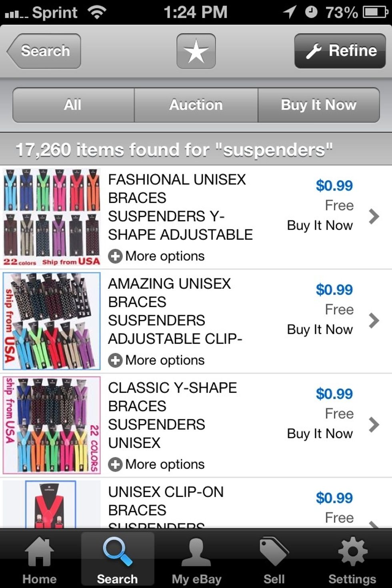Tap the battery indicator in the status bar
The width and height of the screenshot is (392, 588).
371,12
